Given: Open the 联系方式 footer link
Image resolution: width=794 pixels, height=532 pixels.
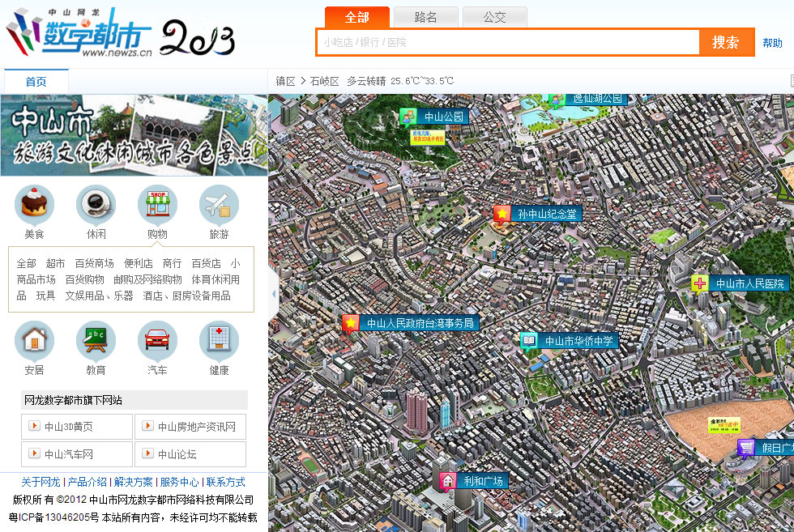Looking at the screenshot, I should (x=226, y=482).
